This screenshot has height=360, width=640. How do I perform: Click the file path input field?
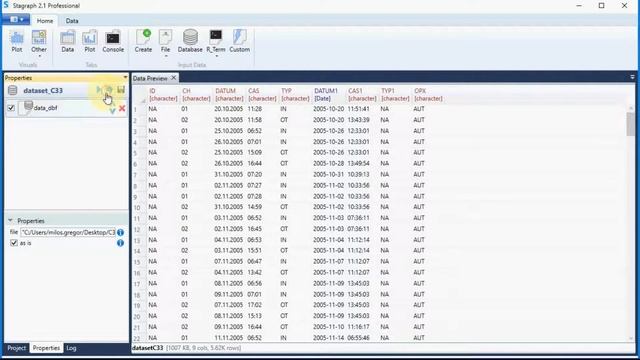68,232
